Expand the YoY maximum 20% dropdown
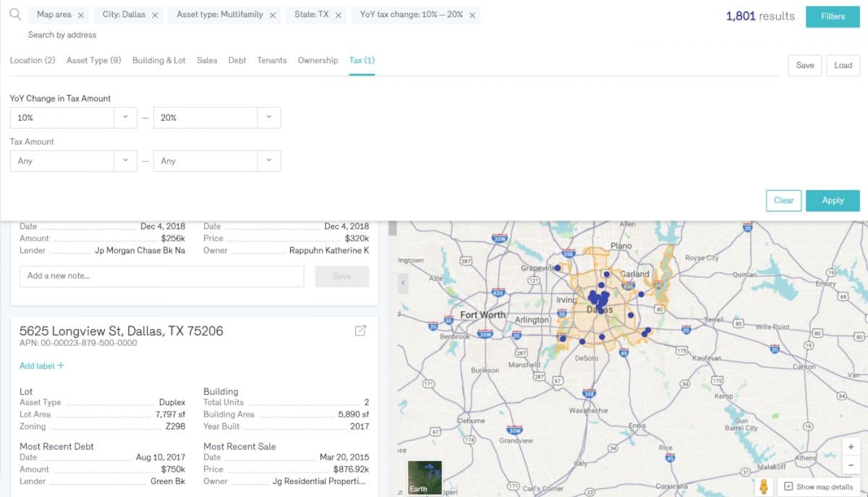Image resolution: width=868 pixels, height=497 pixels. click(x=268, y=118)
